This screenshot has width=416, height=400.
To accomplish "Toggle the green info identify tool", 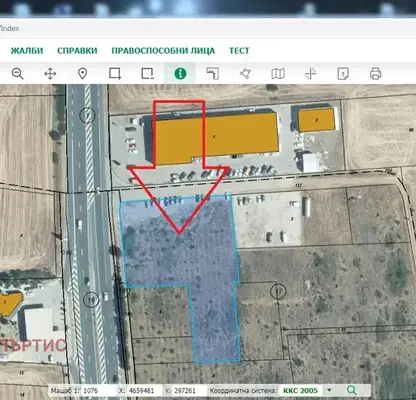I will pyautogui.click(x=180, y=73).
